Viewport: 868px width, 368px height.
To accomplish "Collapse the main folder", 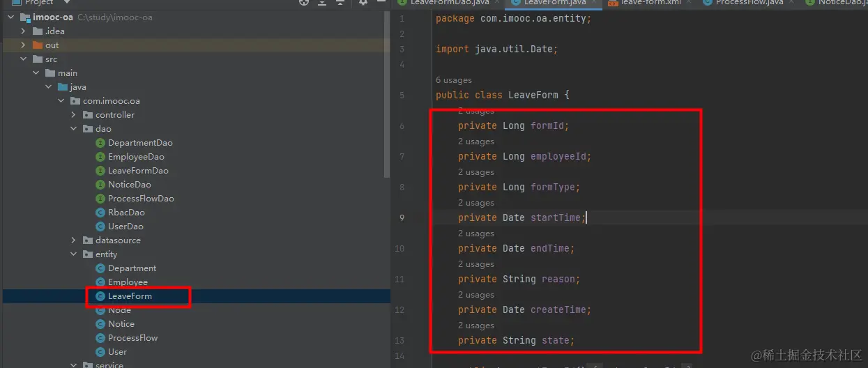I will 36,73.
